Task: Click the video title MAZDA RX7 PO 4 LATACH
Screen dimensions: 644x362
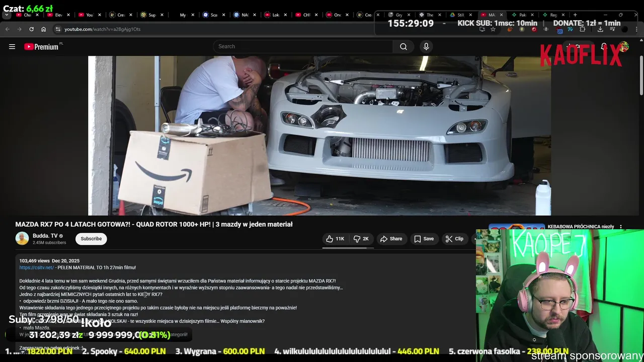Action: click(x=154, y=224)
